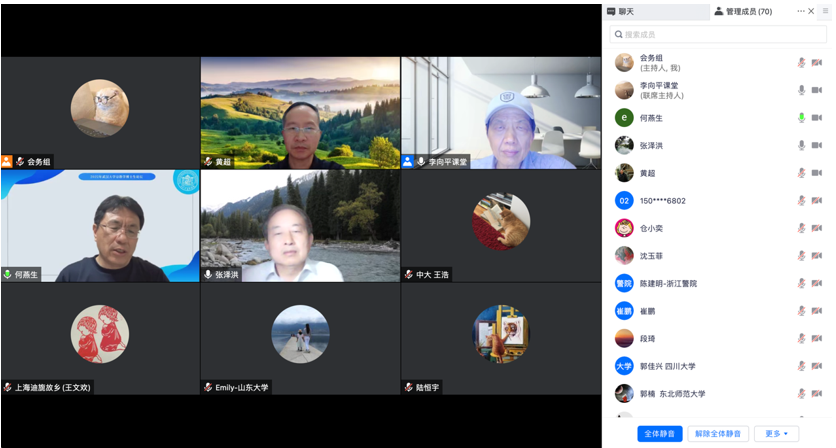This screenshot has width=836, height=448.
Task: Click the muted mic icon beside 会务组
Action: click(x=801, y=63)
